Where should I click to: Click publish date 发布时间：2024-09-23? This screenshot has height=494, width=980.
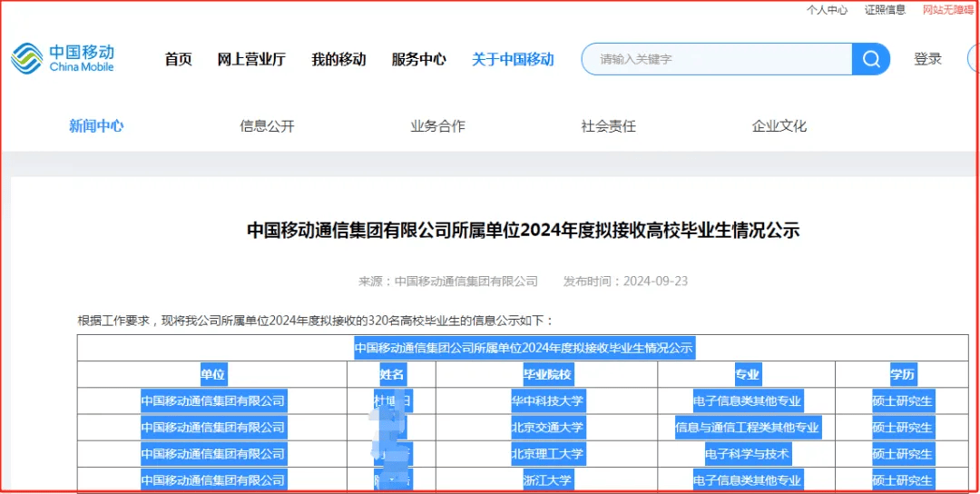point(625,281)
